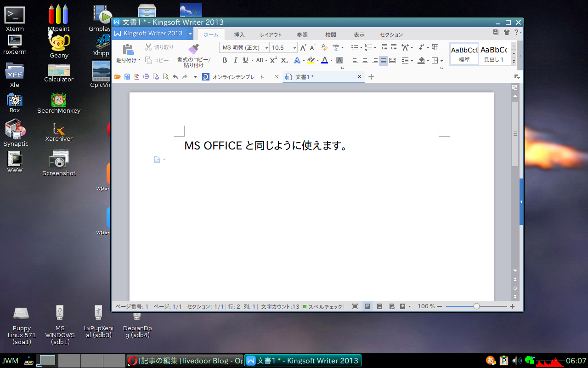Click the paragraph shading paint bucket

[x=421, y=61]
